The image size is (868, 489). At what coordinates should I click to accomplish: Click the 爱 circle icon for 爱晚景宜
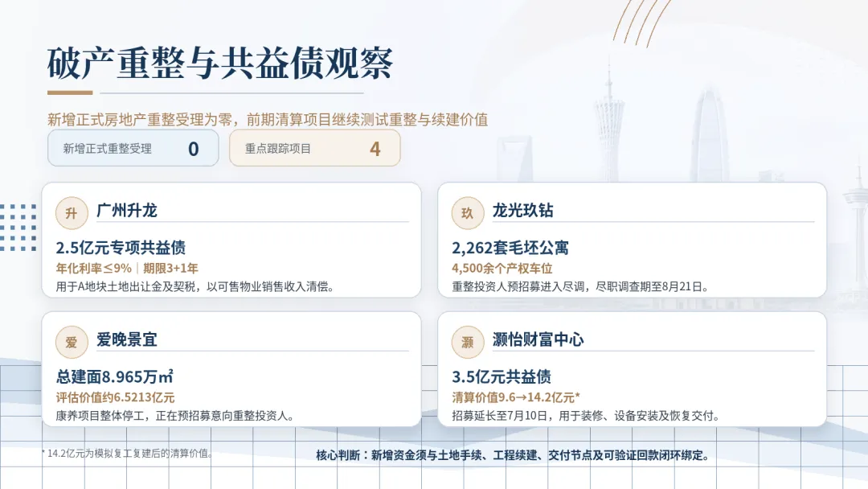coord(72,343)
